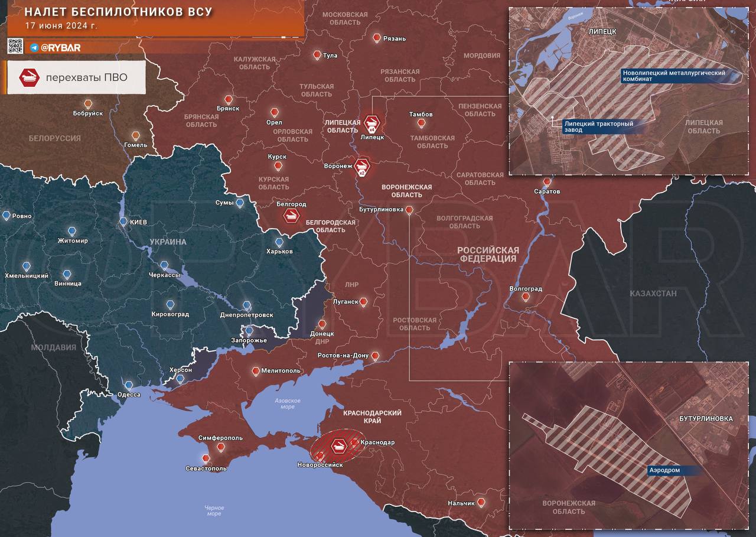Click the Telegram logo beside @RYBAR
The width and height of the screenshot is (756, 537).
pos(34,47)
